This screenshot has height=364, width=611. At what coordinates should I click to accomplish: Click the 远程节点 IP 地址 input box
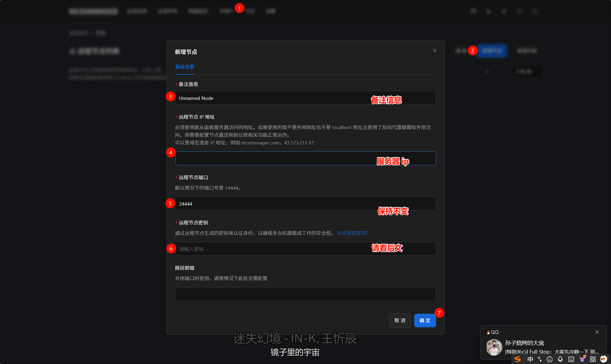(305, 158)
